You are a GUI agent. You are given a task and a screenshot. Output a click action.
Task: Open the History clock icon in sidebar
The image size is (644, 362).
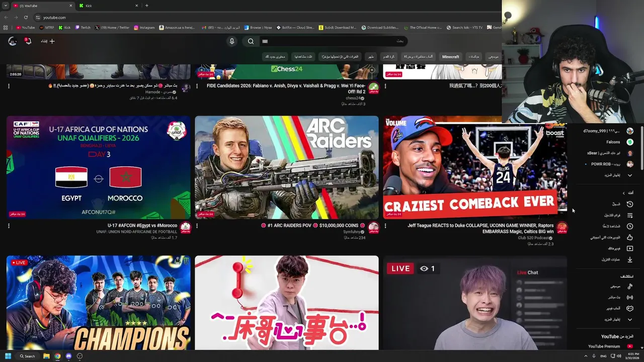(x=630, y=204)
